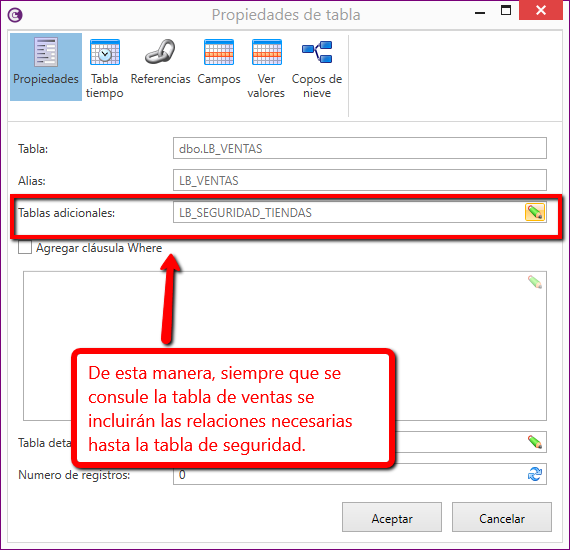Refresh the Numero de registros count
The image size is (570, 550).
point(535,474)
